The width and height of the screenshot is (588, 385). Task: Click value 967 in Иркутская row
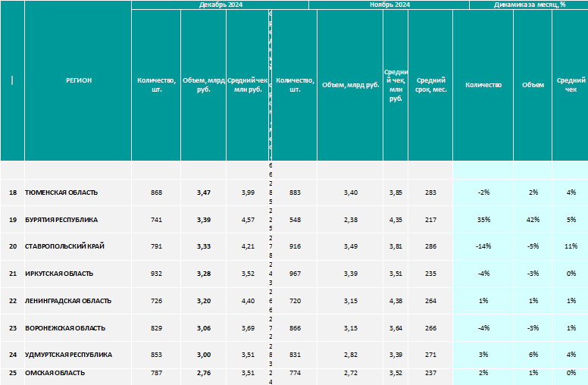[295, 274]
